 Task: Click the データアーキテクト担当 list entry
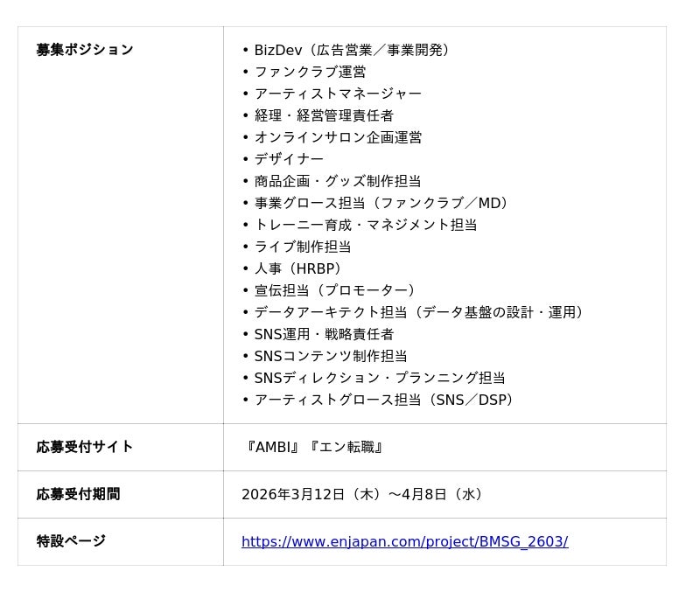coord(422,312)
